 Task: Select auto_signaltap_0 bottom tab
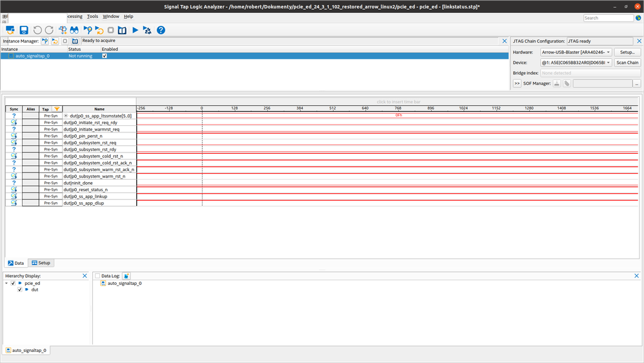[26, 350]
